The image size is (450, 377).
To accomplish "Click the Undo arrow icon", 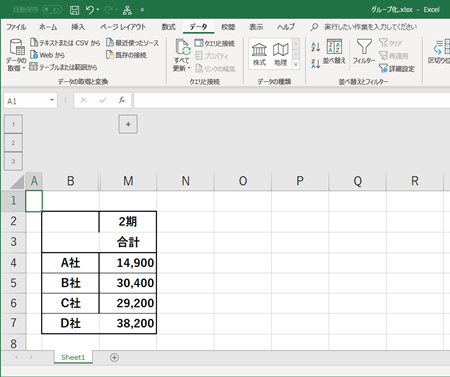I will (90, 10).
